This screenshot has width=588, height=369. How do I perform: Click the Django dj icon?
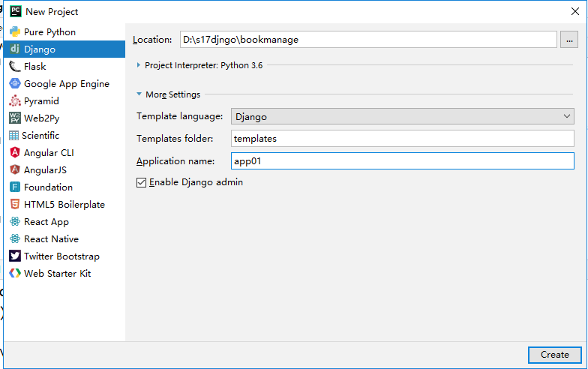(x=15, y=49)
